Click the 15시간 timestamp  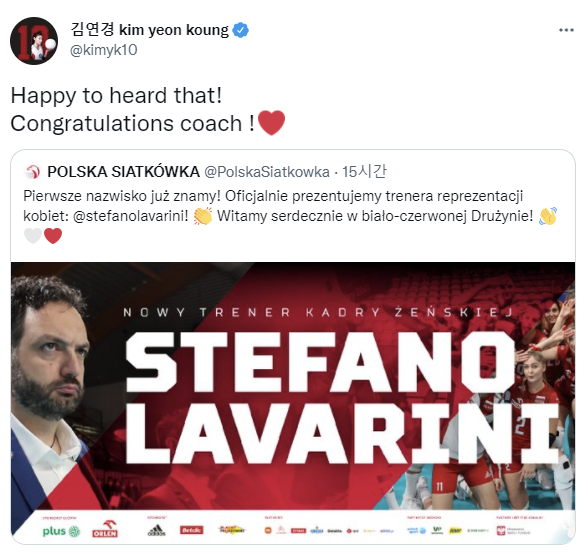(364, 172)
